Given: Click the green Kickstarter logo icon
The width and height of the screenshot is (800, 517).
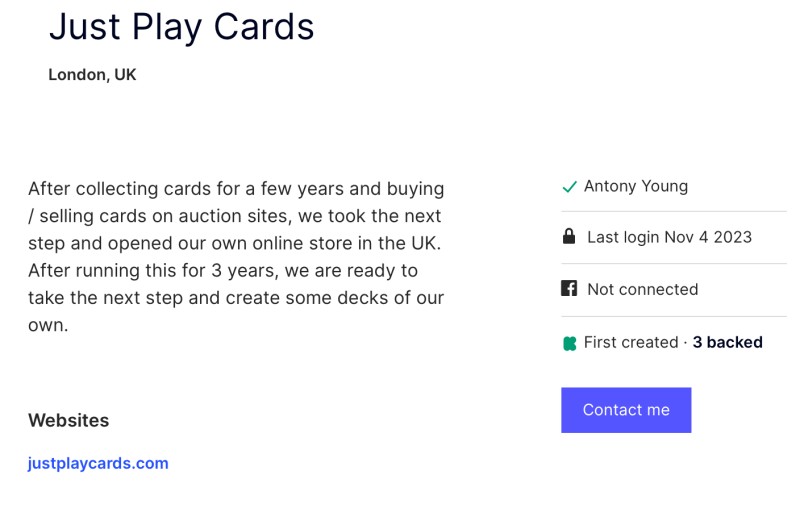Looking at the screenshot, I should point(569,343).
